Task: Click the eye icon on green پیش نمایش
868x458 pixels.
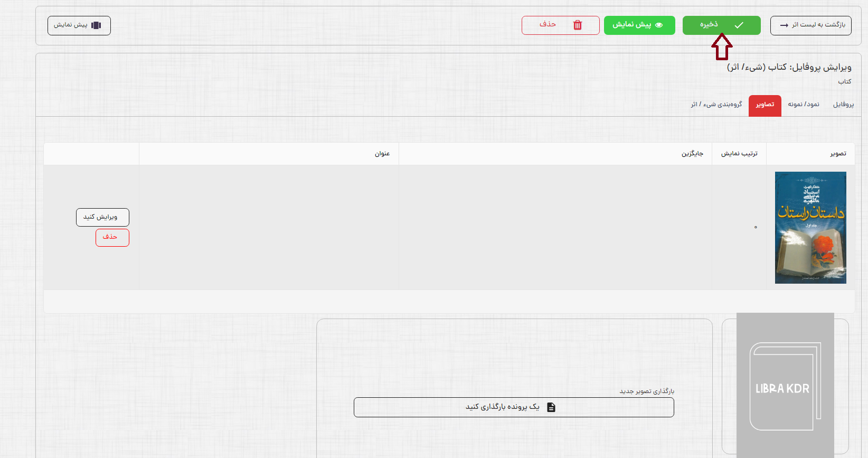Action: point(659,25)
